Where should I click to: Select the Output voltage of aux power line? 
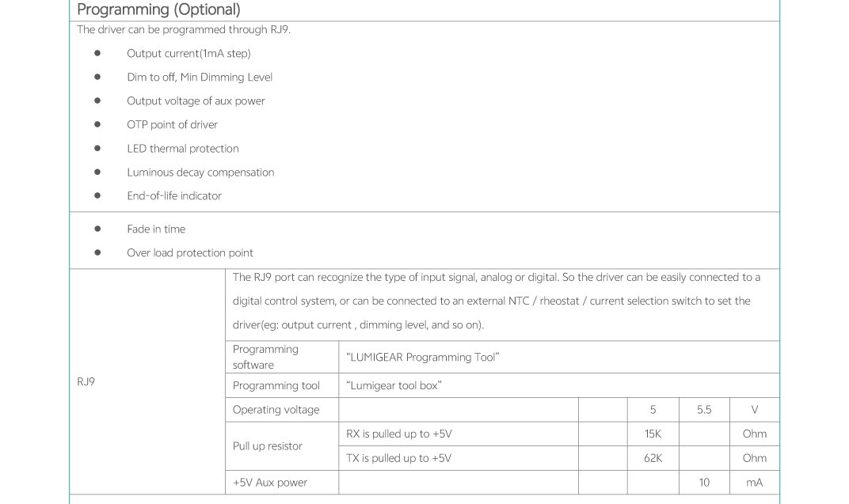(196, 101)
